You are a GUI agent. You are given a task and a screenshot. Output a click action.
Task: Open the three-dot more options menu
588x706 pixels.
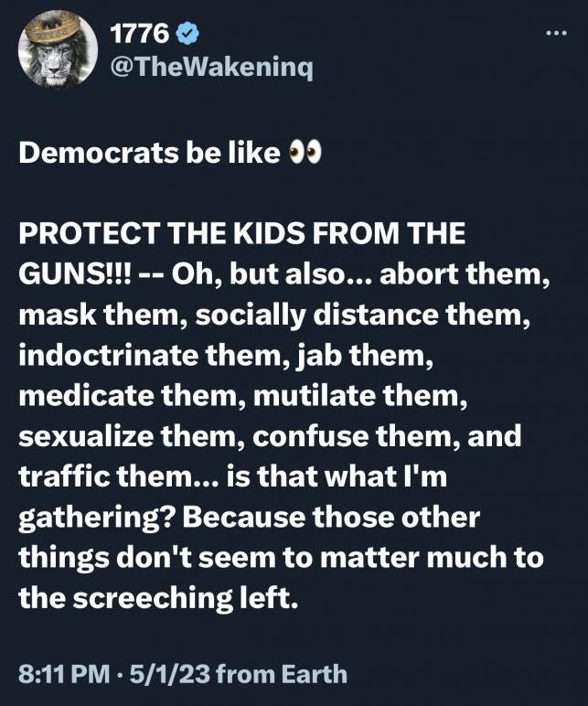pyautogui.click(x=556, y=33)
